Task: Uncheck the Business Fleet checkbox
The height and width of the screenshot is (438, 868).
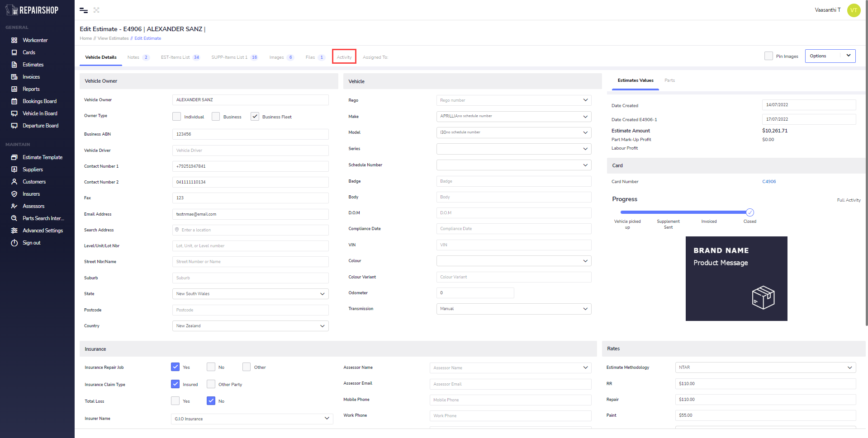Action: tap(255, 117)
